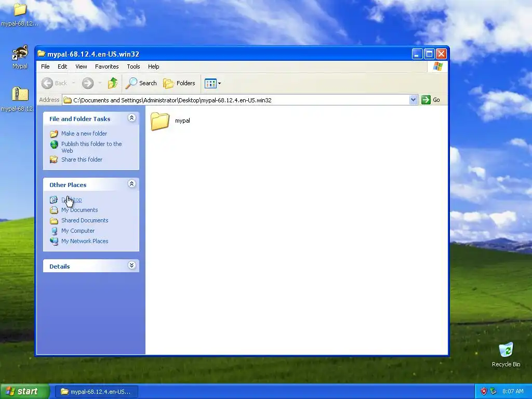Viewport: 532px width, 399px height.
Task: Open the Edit menu
Action: click(62, 66)
